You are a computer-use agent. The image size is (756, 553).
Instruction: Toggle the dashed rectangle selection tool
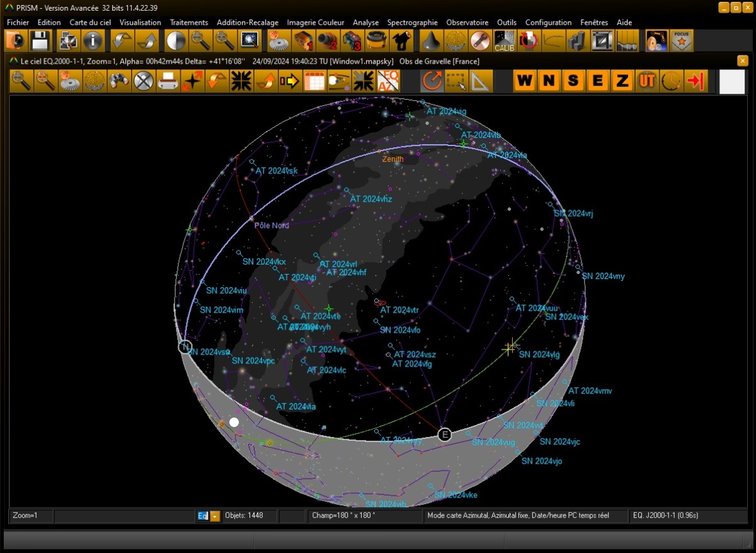point(456,81)
